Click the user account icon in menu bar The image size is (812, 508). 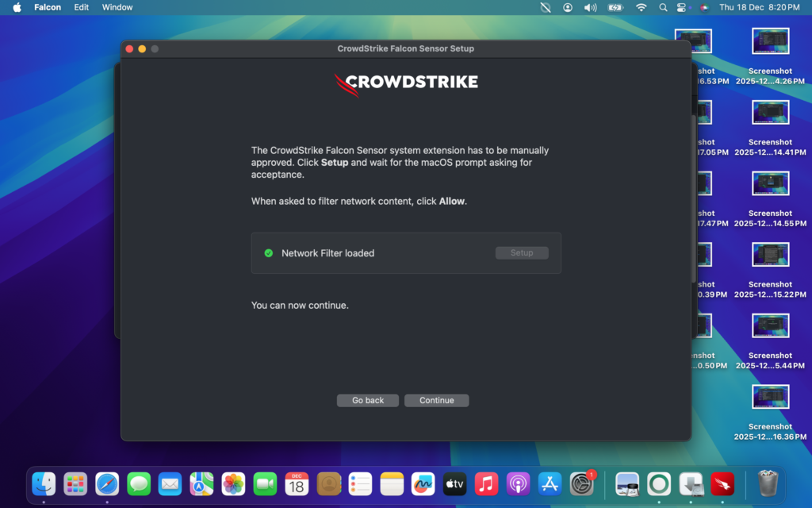pos(568,7)
